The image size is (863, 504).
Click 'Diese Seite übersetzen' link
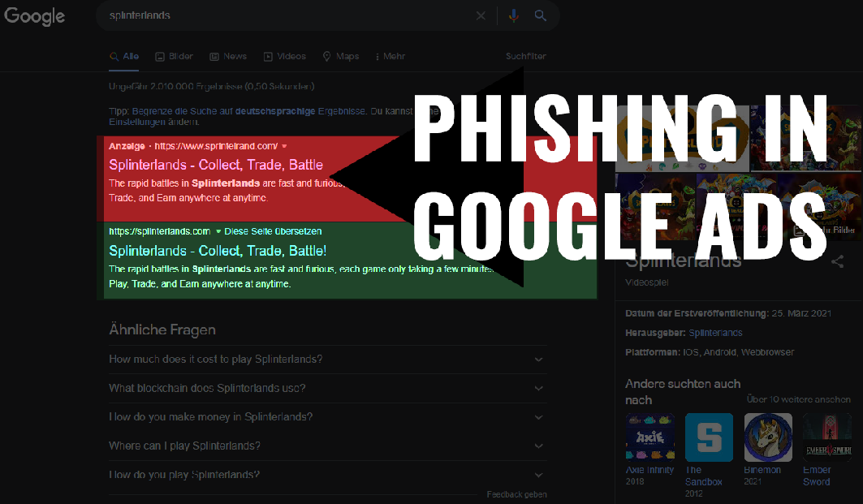click(x=273, y=231)
